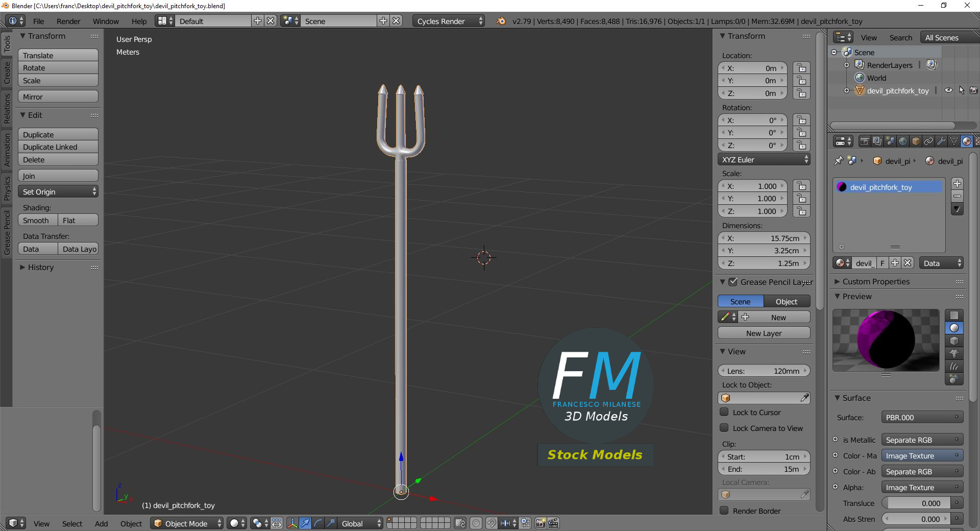
Task: Click the OpenGL render image camera icon
Action: click(x=541, y=523)
